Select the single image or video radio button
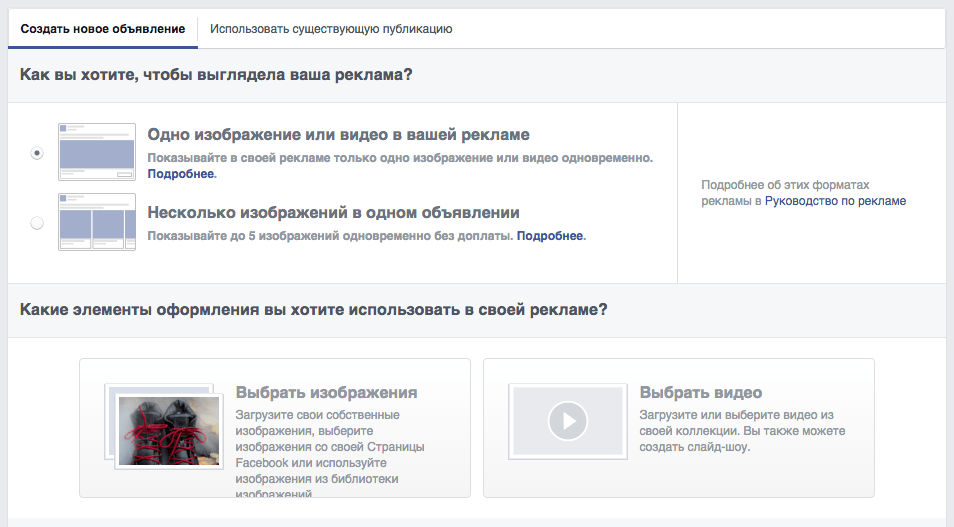Image resolution: width=954 pixels, height=527 pixels. point(37,153)
